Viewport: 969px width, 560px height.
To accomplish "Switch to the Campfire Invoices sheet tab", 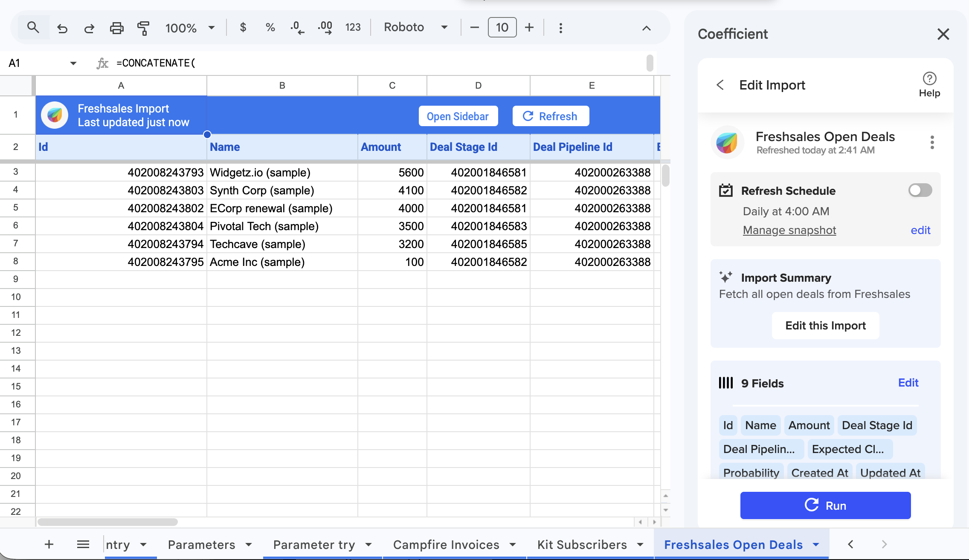I will click(446, 545).
